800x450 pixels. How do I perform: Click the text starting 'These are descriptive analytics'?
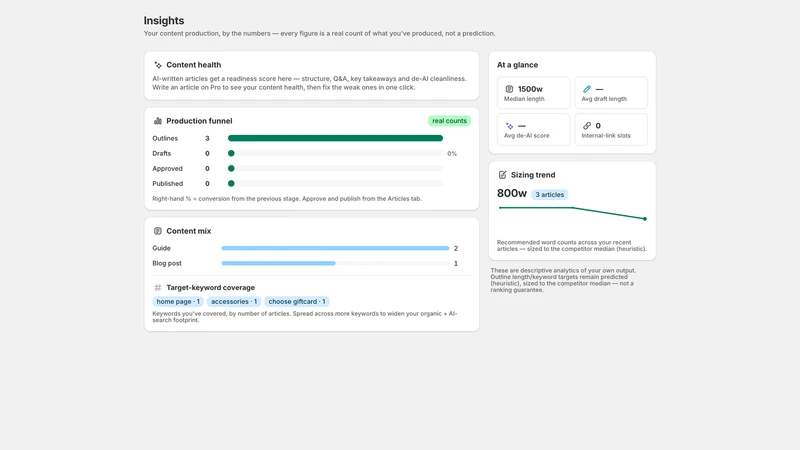(x=563, y=280)
